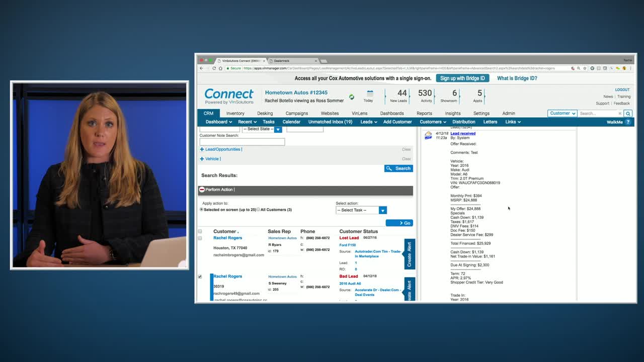The image size is (644, 362).
Task: Click the Go button
Action: tap(399, 223)
